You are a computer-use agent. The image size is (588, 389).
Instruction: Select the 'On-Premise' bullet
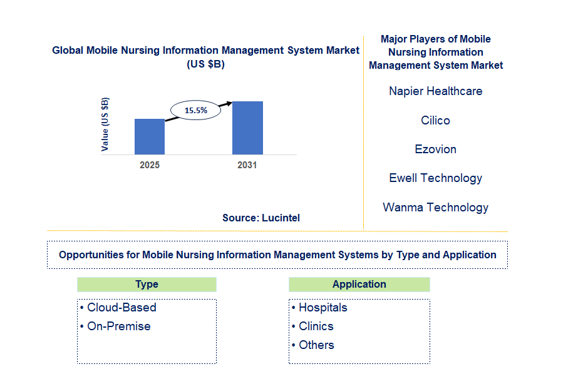(x=115, y=326)
